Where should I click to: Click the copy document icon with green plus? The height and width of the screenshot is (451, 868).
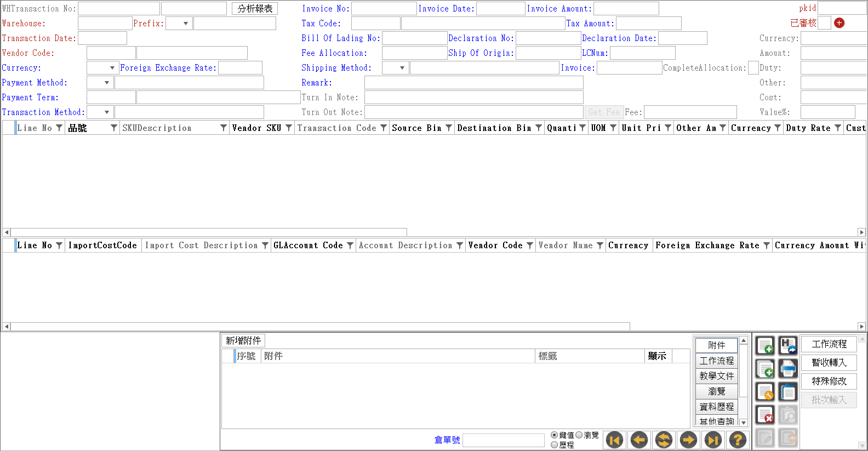point(765,369)
